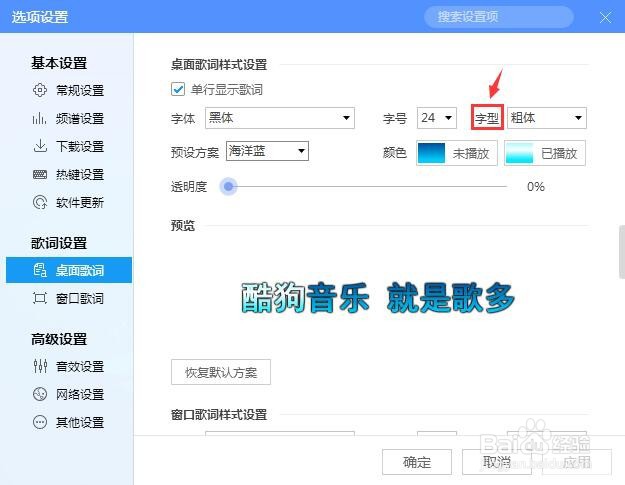
Task: Click the refresh icon for 软件更新
Action: (x=40, y=202)
